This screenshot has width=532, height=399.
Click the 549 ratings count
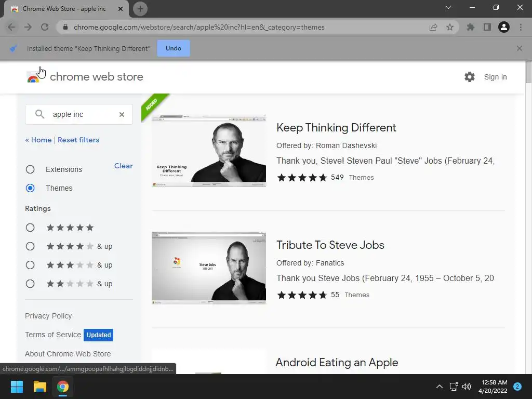337,177
